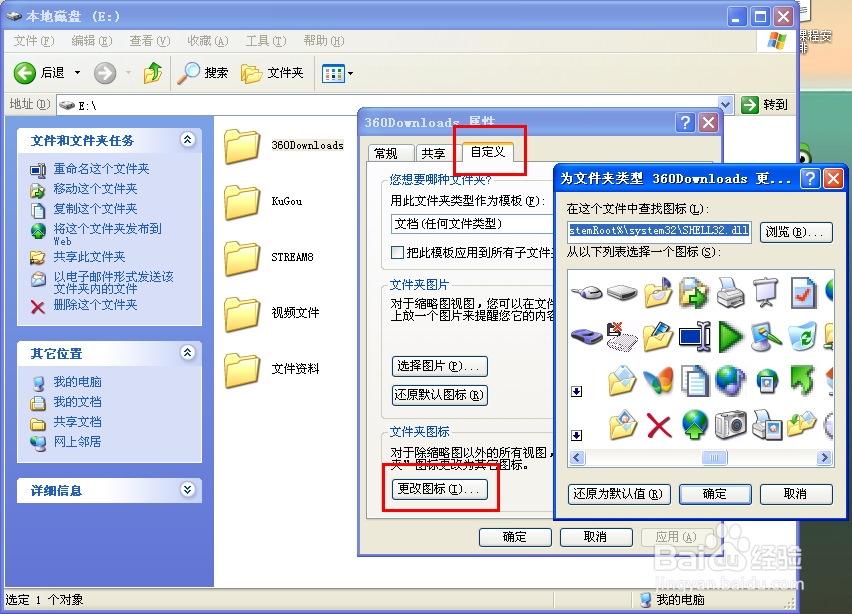Open the 帮助 menu
Image resolution: width=852 pixels, height=614 pixels.
pyautogui.click(x=324, y=41)
